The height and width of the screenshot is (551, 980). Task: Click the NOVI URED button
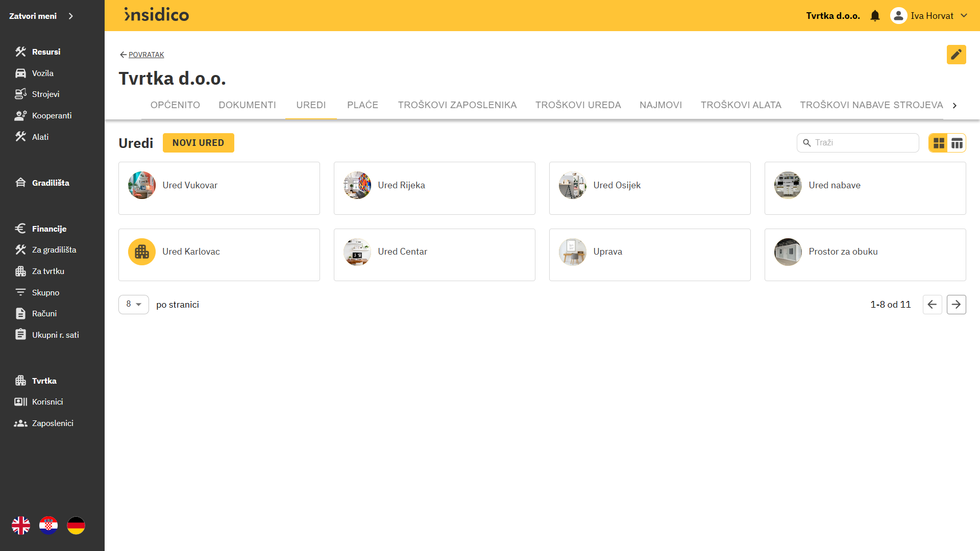pyautogui.click(x=198, y=143)
